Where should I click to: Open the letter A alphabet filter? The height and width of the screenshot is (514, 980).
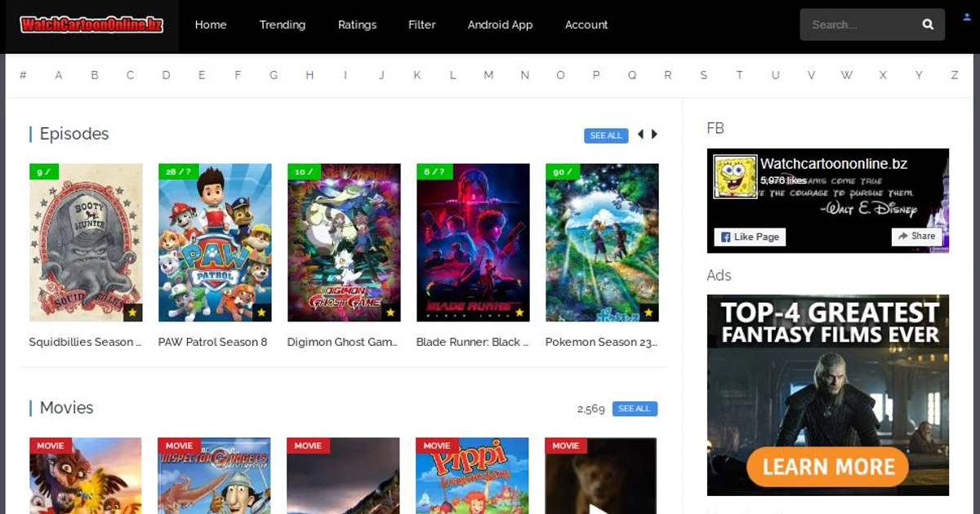click(x=58, y=74)
